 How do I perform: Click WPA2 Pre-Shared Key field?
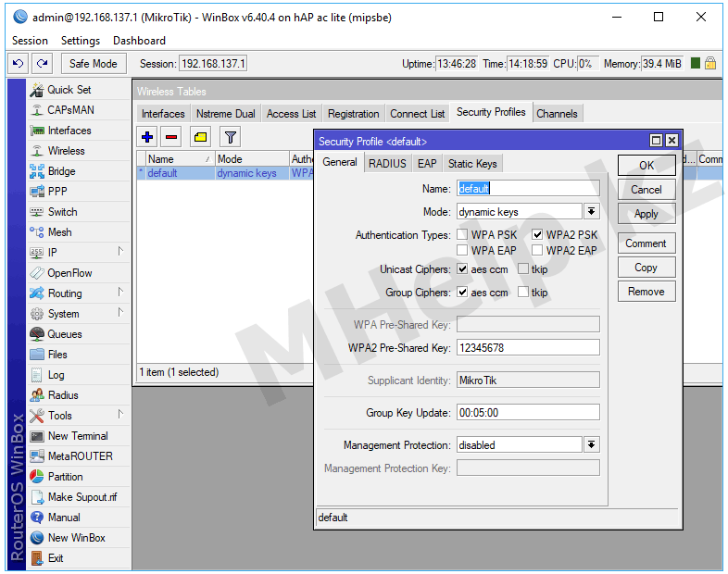click(528, 347)
